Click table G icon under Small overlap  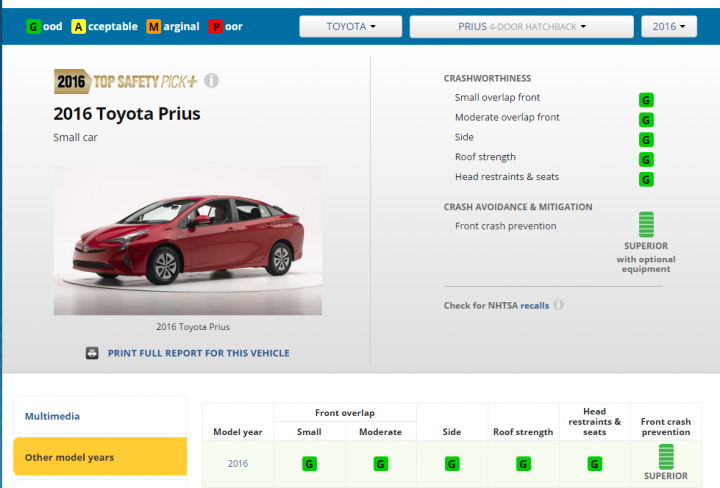pos(309,464)
